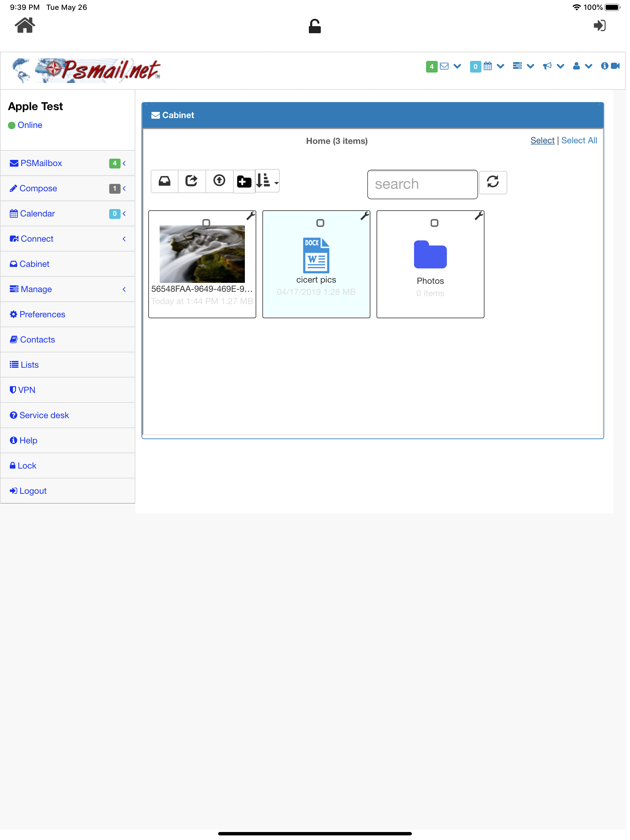Open PSMailbox in the sidebar

(x=68, y=163)
